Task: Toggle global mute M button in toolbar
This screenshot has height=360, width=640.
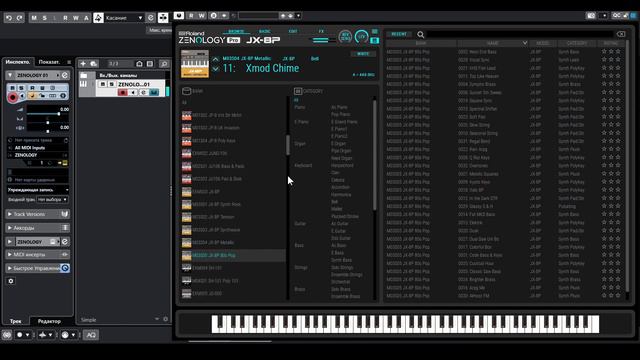Action: [34, 18]
